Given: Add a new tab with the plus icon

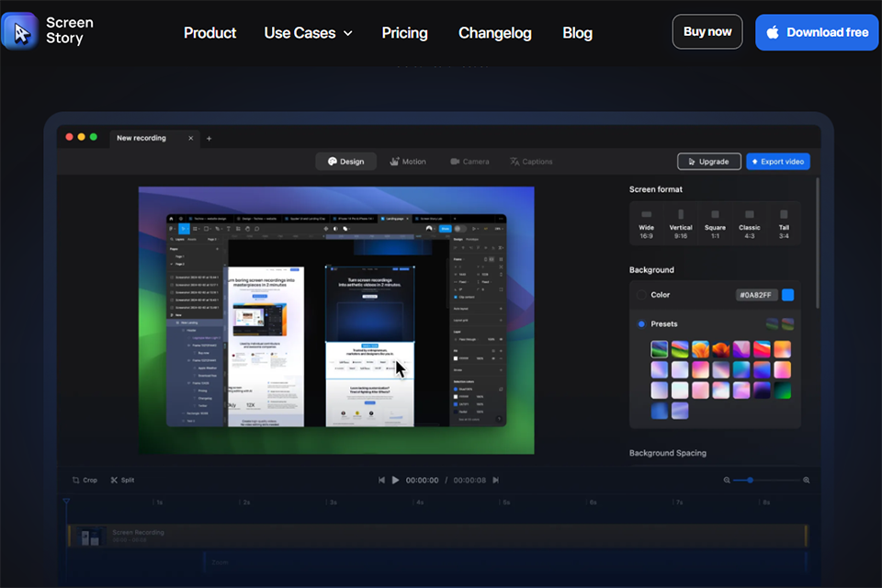Looking at the screenshot, I should click(209, 139).
